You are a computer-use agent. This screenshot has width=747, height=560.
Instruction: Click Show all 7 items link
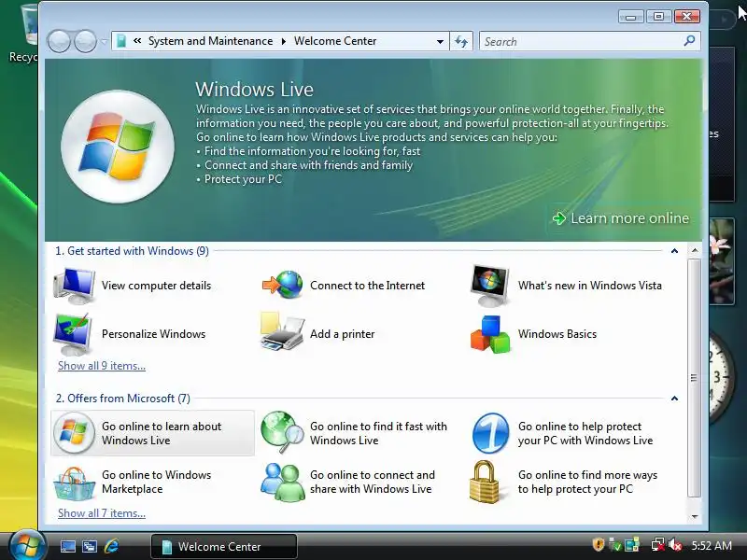tap(102, 513)
